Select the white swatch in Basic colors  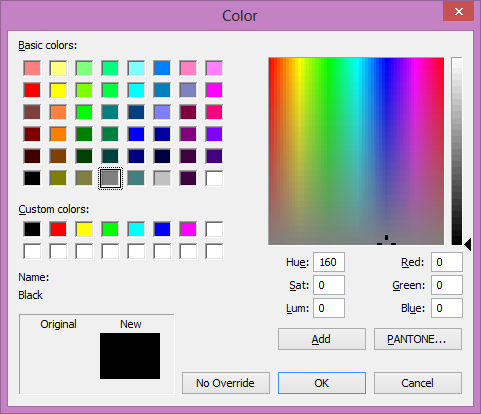(x=214, y=178)
